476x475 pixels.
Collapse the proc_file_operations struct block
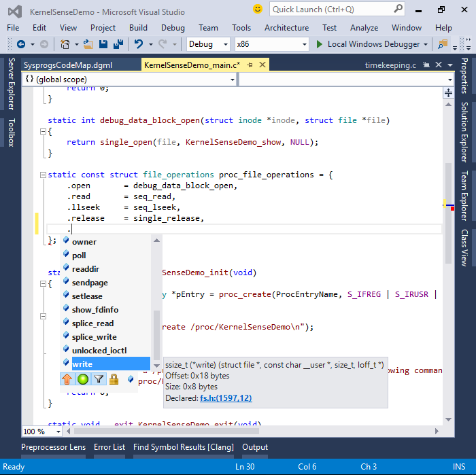(43, 175)
